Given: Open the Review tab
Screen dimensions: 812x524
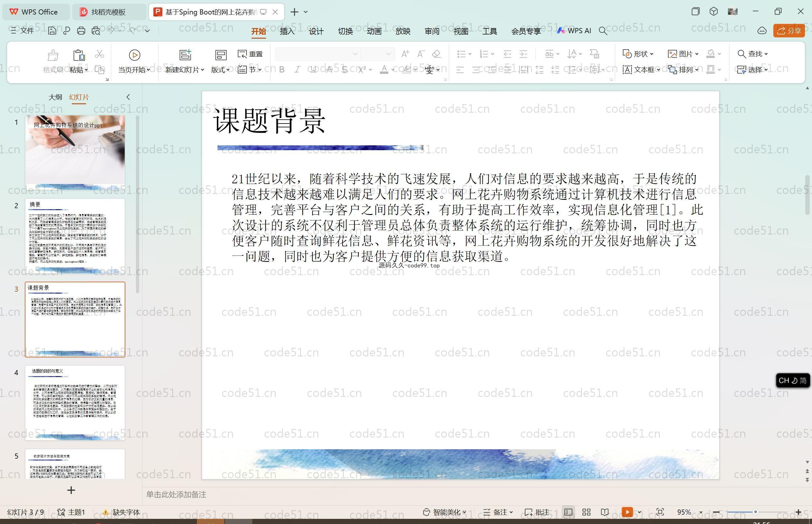Looking at the screenshot, I should (x=432, y=31).
